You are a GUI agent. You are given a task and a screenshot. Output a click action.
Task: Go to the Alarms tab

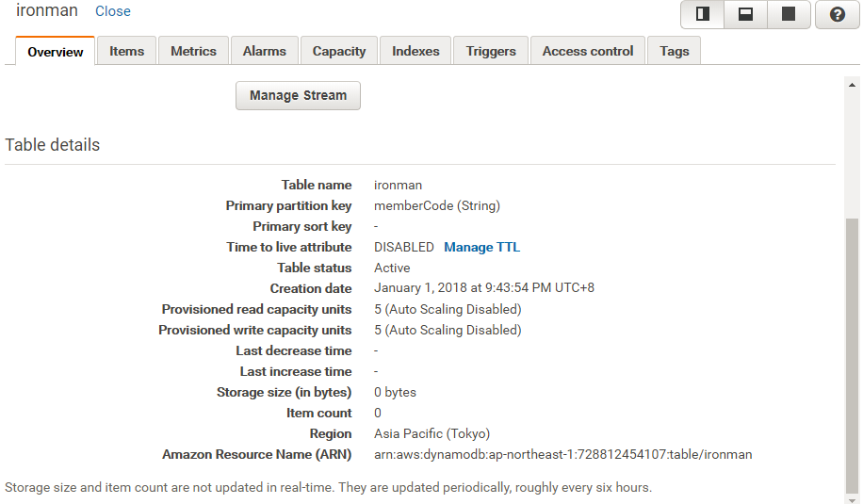(264, 51)
